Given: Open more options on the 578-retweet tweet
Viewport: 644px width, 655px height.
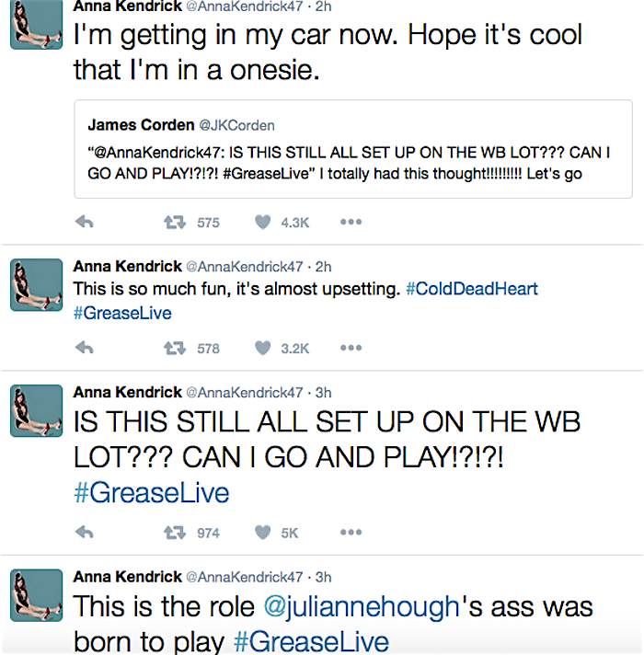Looking at the screenshot, I should 351,348.
